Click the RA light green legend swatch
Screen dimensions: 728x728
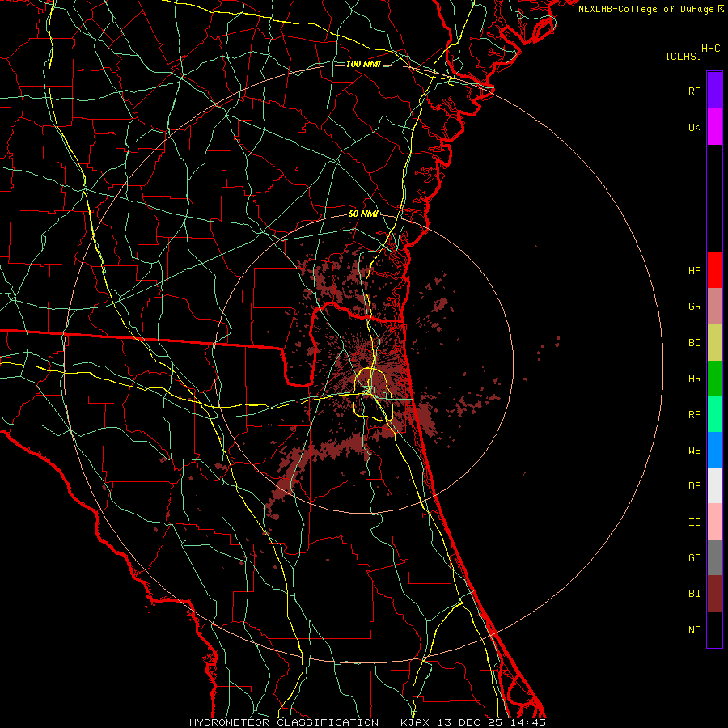(x=714, y=414)
